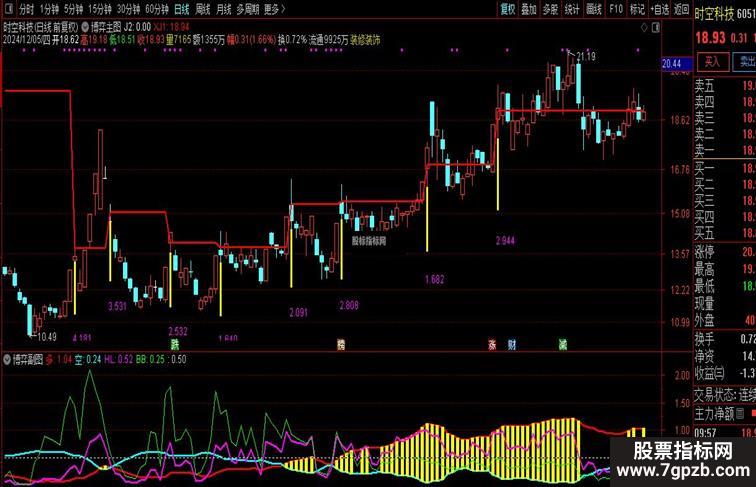Screen dimensions: 756x487
Task: Click the 3.531 chart annotation
Action: pyautogui.click(x=117, y=306)
